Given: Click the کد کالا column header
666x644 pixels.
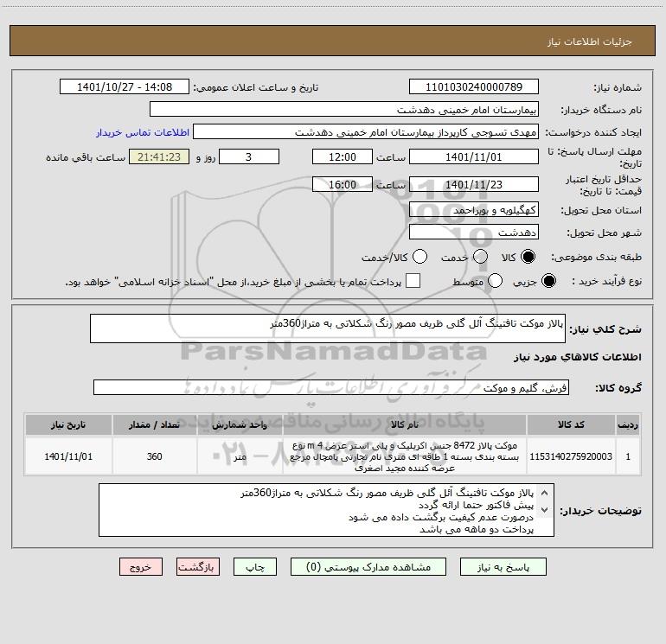Looking at the screenshot, I should [571, 424].
